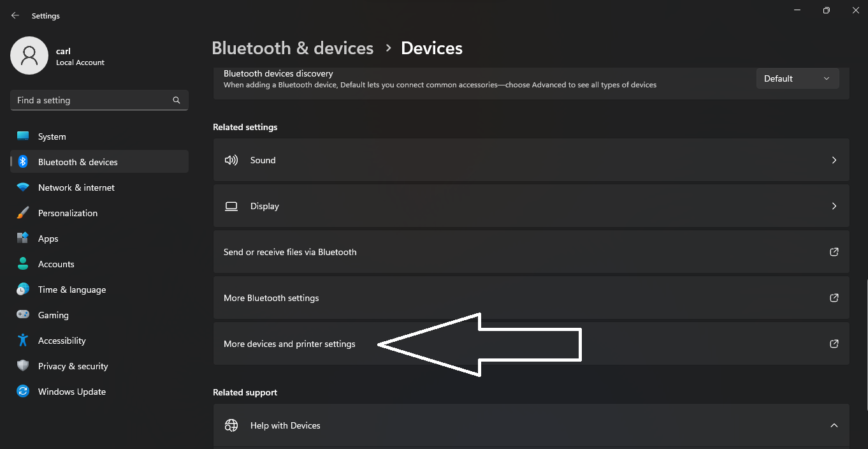Open external link icon for More Bluetooth settings
This screenshot has height=449, width=868.
834,298
